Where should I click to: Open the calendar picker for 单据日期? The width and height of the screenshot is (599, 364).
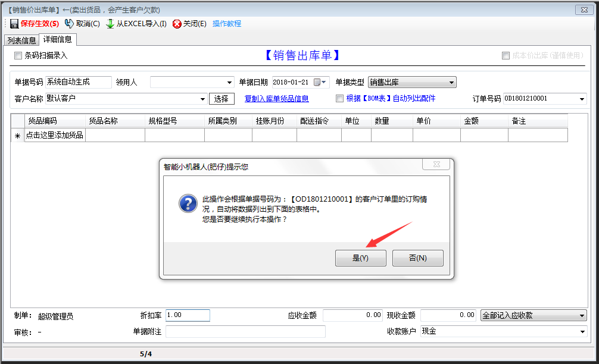(320, 82)
